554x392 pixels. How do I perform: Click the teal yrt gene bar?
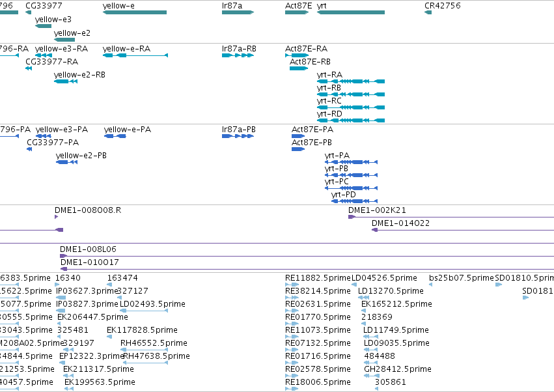pos(351,12)
